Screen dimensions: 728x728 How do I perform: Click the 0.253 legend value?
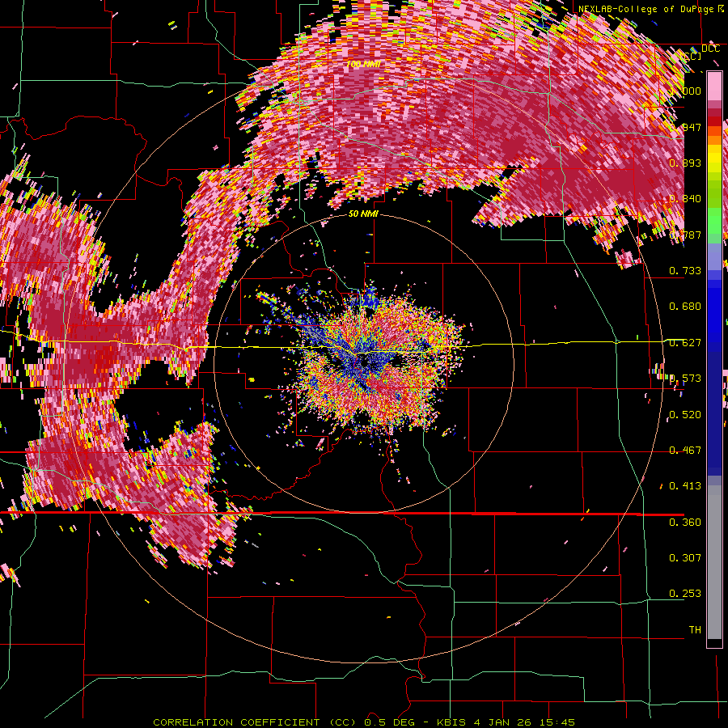click(x=685, y=594)
